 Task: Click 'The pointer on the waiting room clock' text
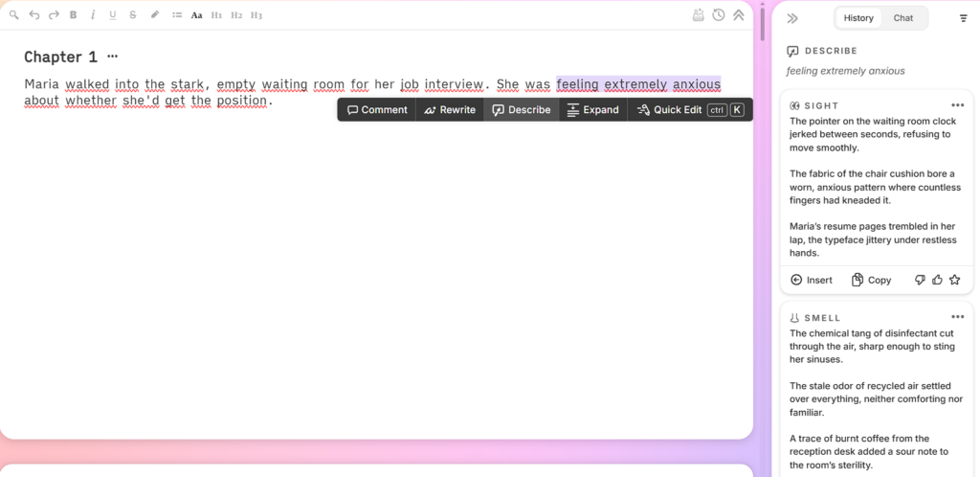pyautogui.click(x=873, y=134)
